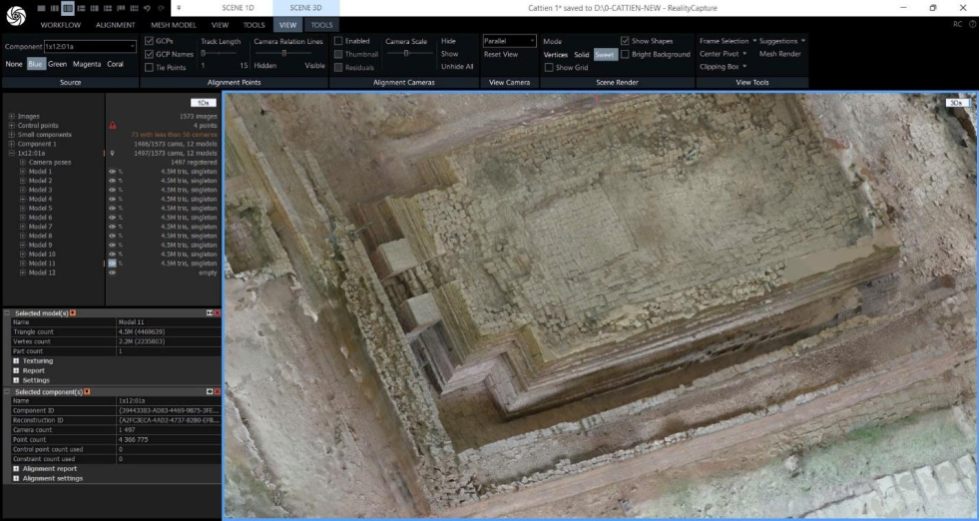Viewport: 980px width, 521px height.
Task: Click the Camera Relation Lines slider handle
Action: 284,54
